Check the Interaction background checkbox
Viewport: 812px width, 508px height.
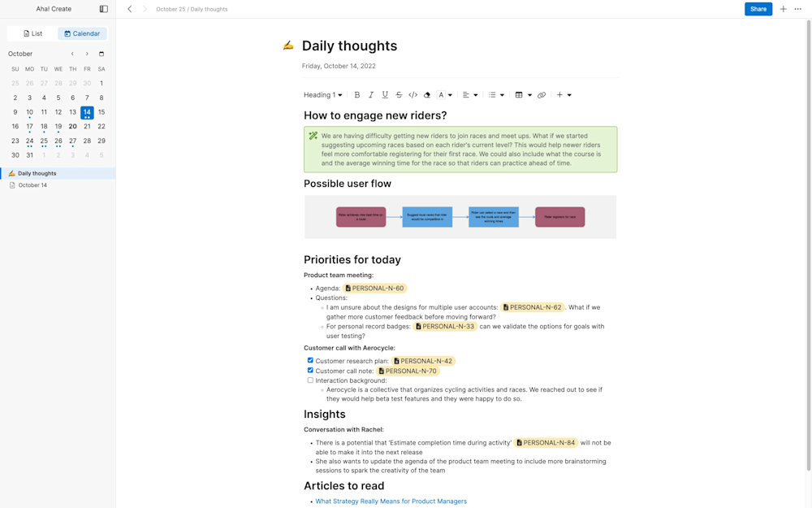tap(310, 380)
